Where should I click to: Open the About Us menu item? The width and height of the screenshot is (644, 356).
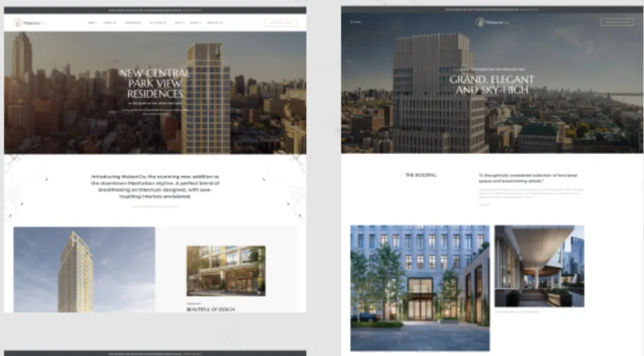110,23
